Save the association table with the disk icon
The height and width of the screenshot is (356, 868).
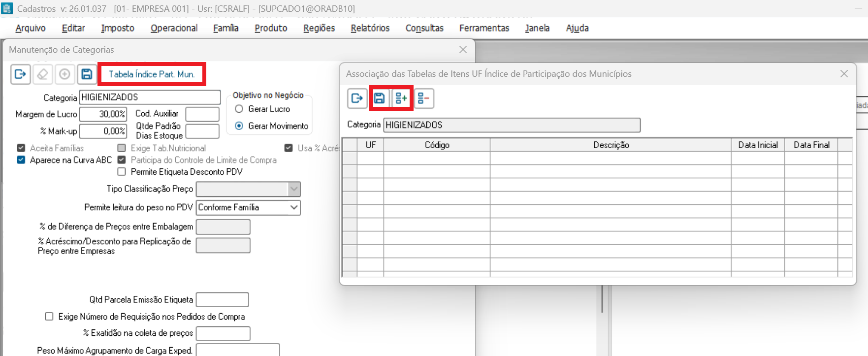(x=379, y=98)
